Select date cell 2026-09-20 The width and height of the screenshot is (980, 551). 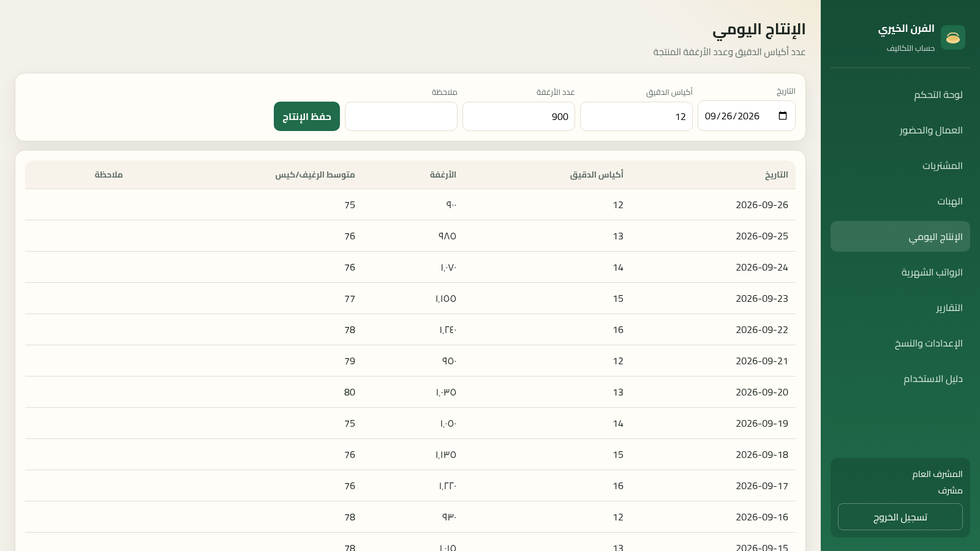click(762, 392)
